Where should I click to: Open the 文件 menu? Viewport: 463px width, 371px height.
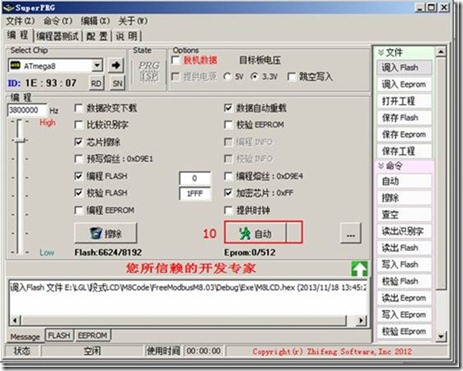20,21
